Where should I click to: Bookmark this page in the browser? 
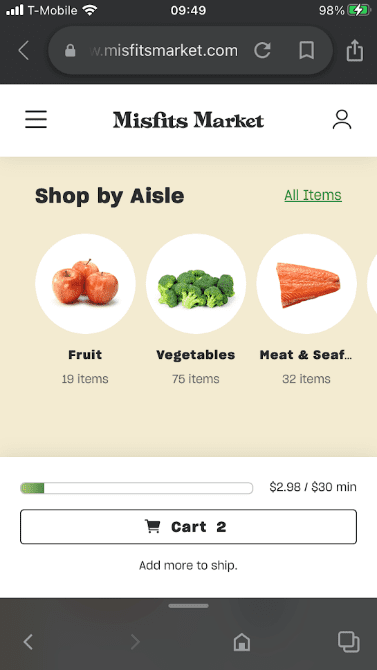306,50
